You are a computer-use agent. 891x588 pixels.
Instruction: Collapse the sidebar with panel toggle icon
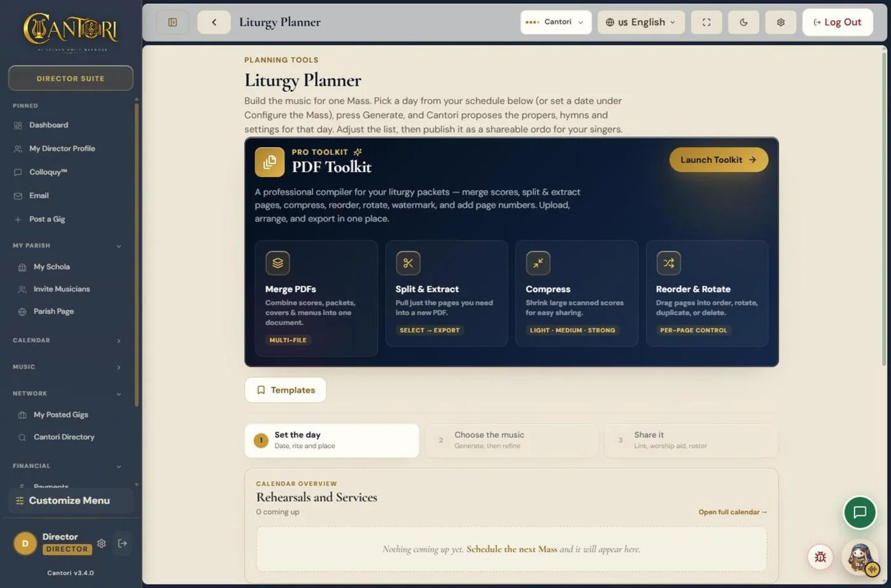pos(172,22)
